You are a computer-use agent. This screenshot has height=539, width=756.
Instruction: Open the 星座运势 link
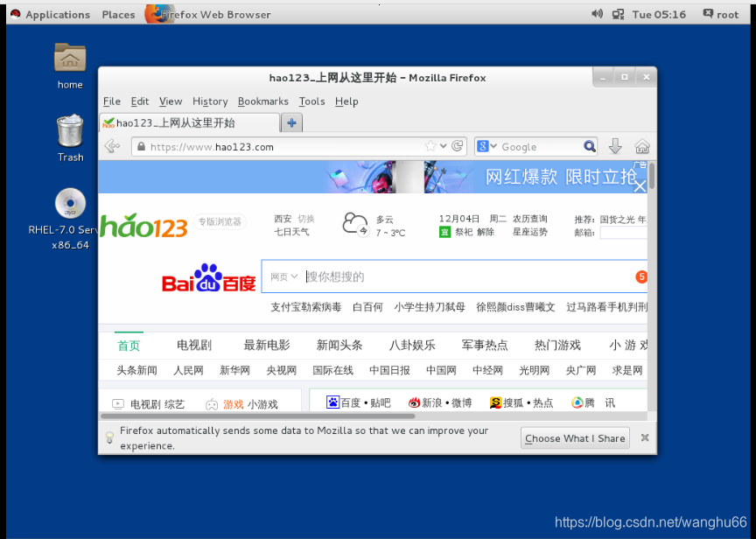pyautogui.click(x=530, y=232)
